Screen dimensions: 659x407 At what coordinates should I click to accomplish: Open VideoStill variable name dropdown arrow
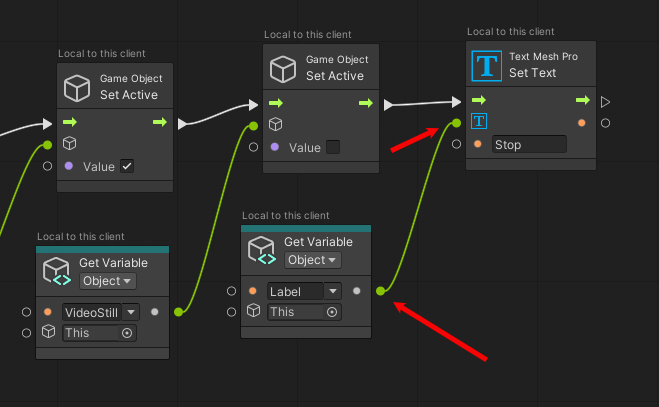(131, 312)
